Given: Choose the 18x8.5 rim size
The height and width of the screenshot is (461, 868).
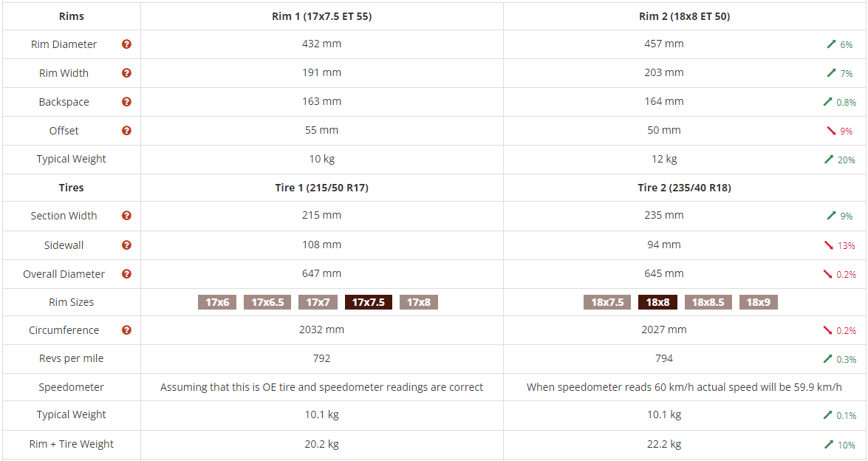Looking at the screenshot, I should tap(708, 302).
